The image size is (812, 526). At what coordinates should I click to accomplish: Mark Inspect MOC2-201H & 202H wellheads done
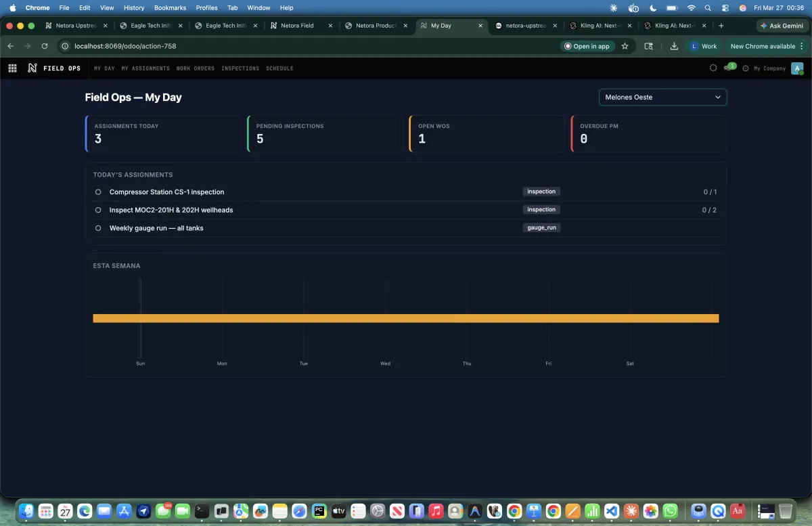(x=97, y=210)
